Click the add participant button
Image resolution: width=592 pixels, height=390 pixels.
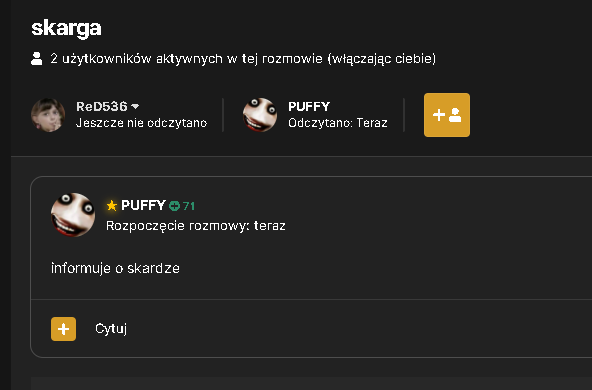pyautogui.click(x=447, y=115)
